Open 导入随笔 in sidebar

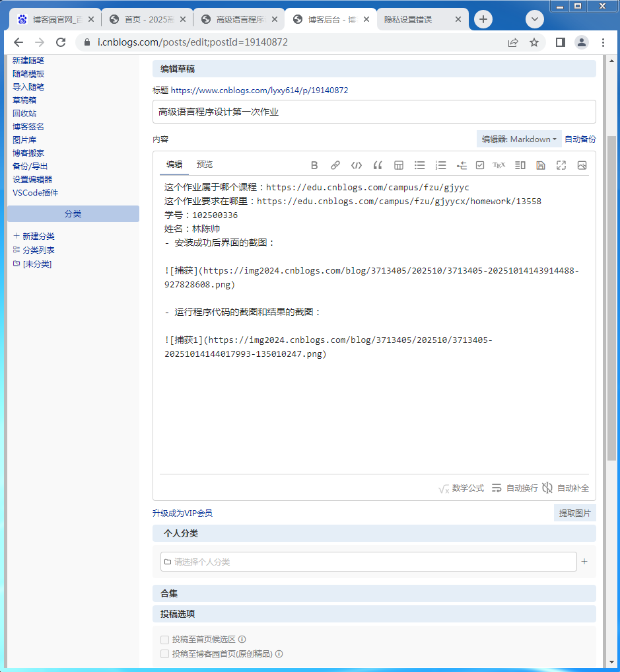[x=28, y=87]
